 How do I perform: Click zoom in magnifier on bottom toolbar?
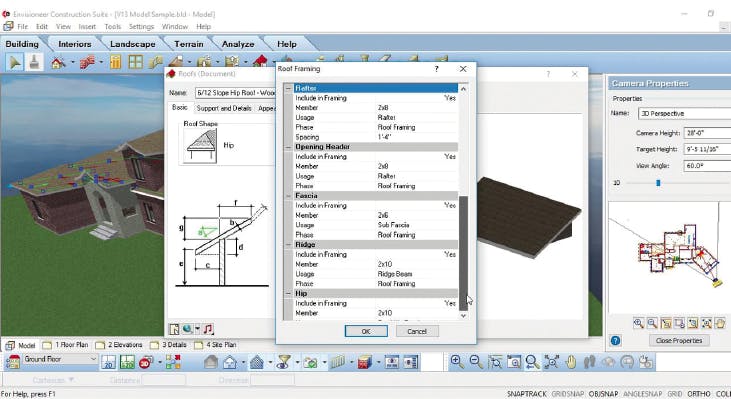tap(457, 362)
